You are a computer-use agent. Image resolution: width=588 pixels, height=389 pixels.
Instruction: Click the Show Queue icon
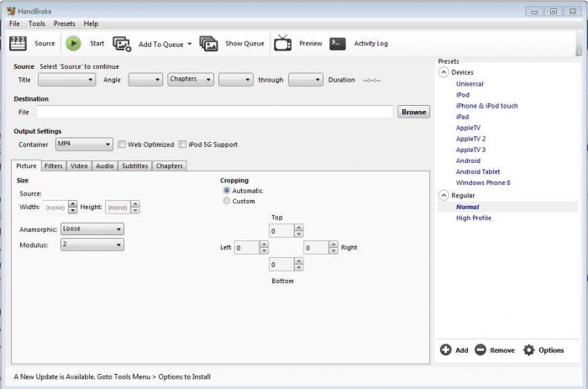click(x=209, y=44)
